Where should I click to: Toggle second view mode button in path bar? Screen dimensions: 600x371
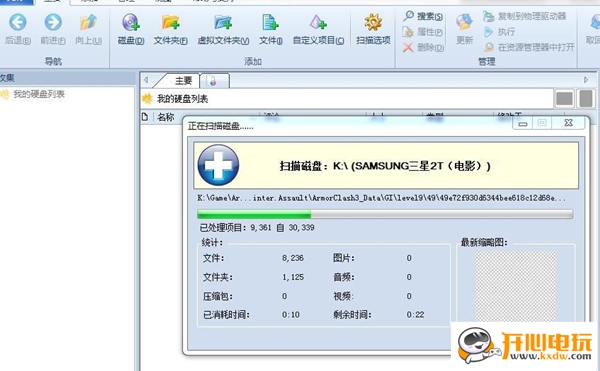point(586,99)
